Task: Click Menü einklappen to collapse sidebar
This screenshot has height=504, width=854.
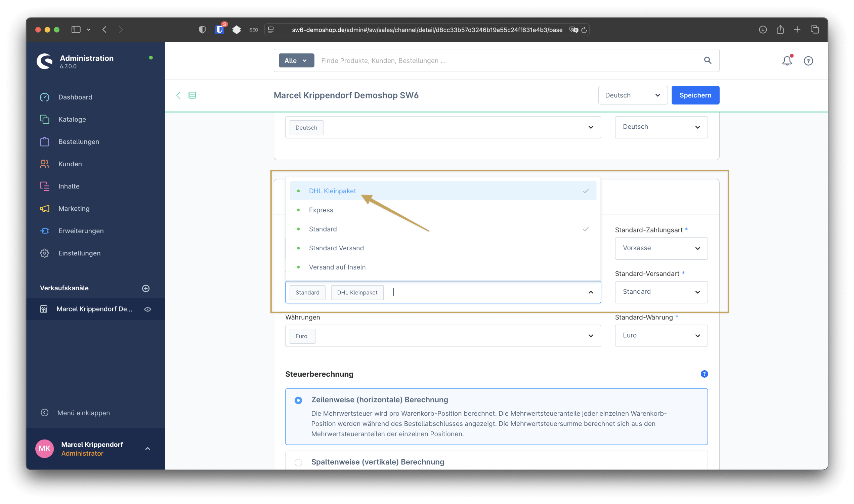Action: click(x=83, y=413)
